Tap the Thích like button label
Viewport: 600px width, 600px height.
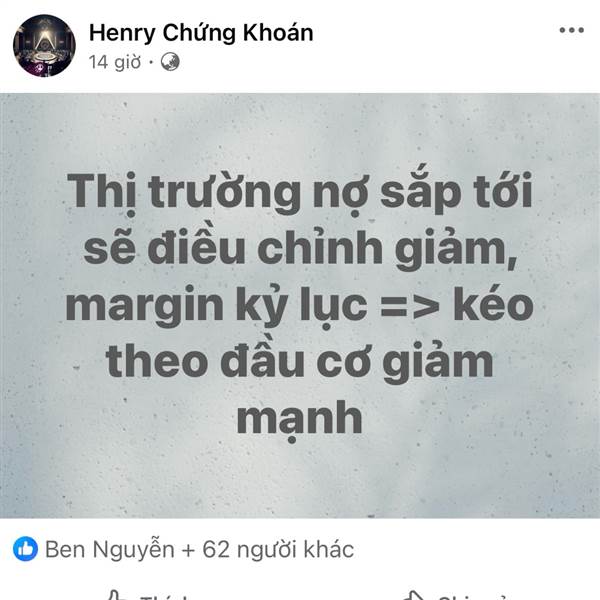pos(165,597)
